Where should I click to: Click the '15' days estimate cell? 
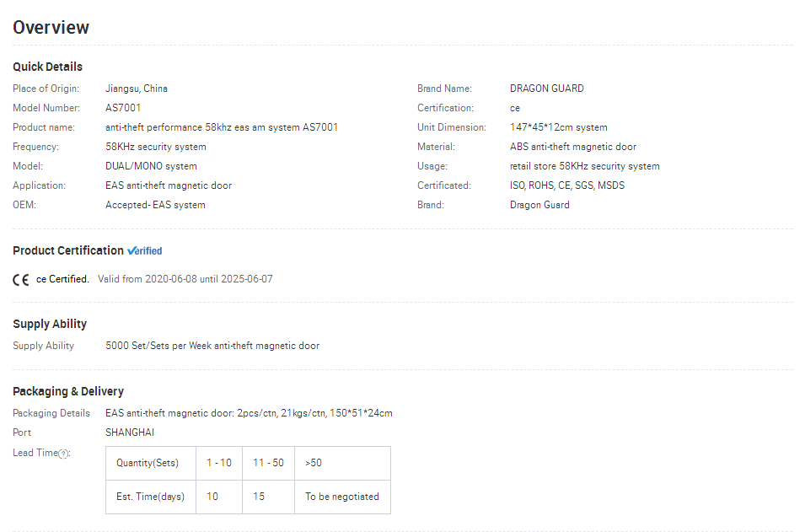(x=269, y=497)
